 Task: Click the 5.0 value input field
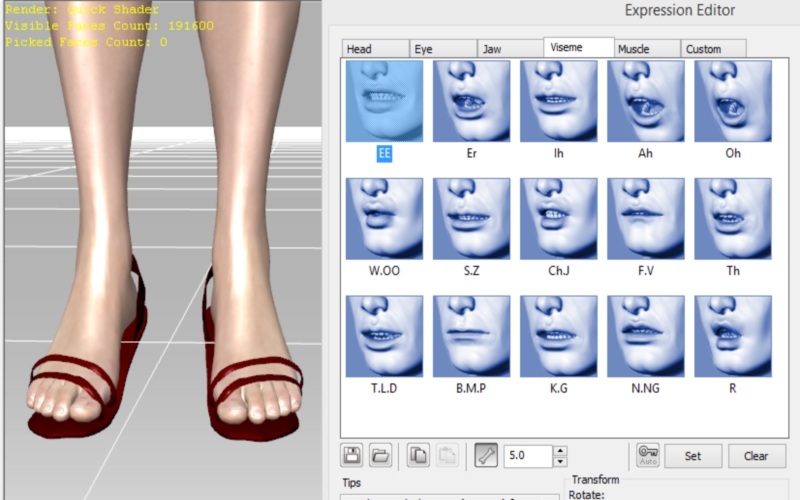pos(527,457)
